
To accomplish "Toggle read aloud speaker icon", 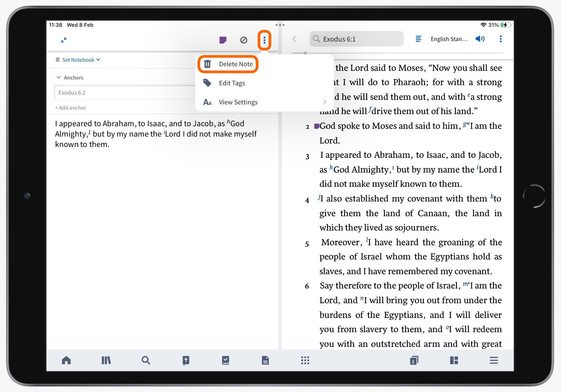I will (x=480, y=39).
